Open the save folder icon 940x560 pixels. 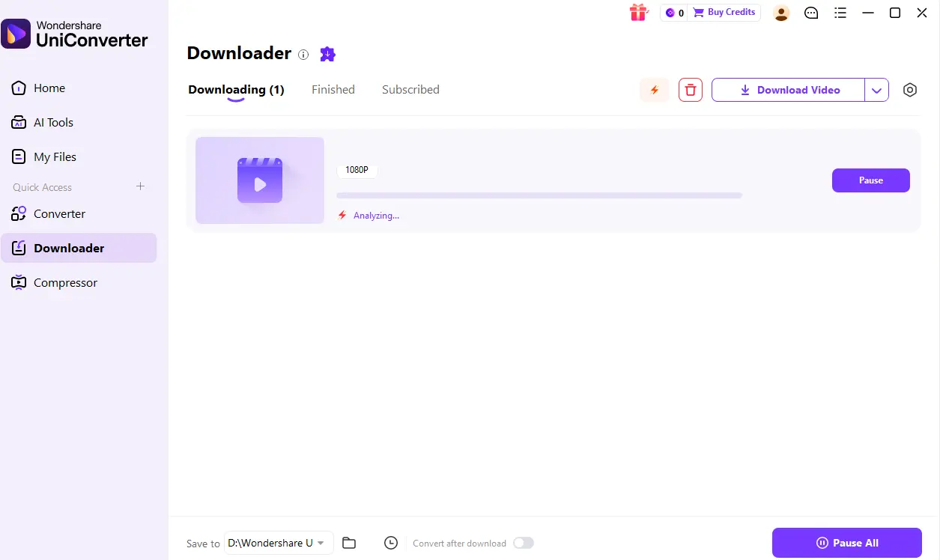pos(348,543)
